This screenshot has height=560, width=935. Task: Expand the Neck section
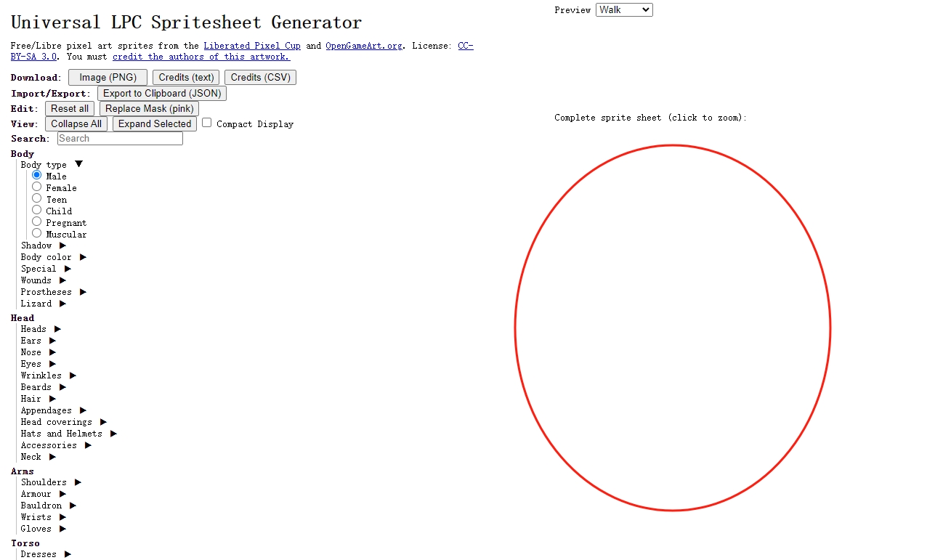38,457
